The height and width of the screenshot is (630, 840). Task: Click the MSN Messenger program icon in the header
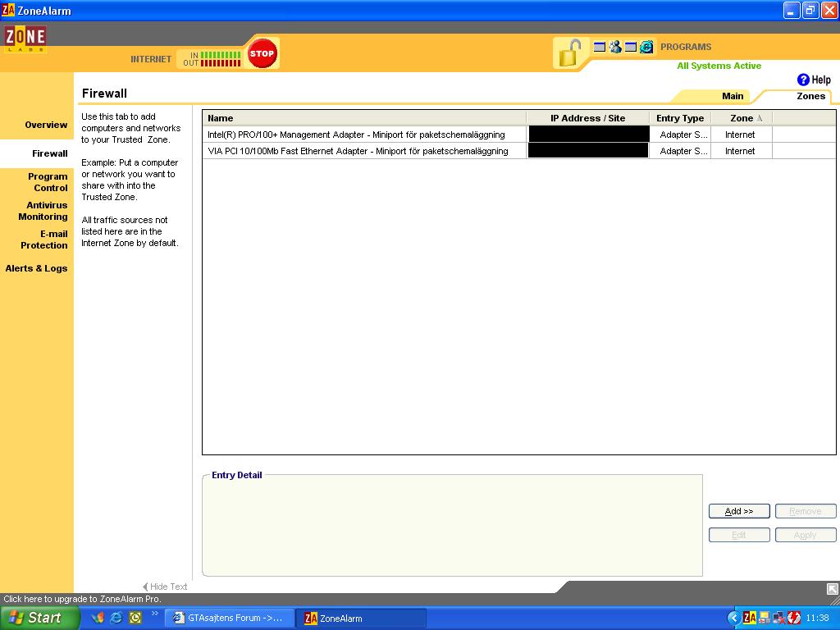tap(615, 47)
